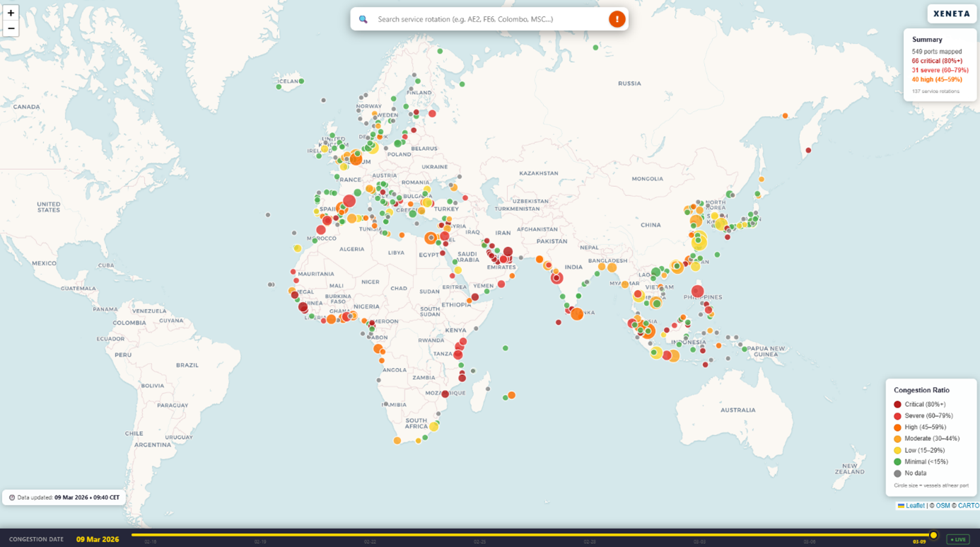Image resolution: width=980 pixels, height=547 pixels.
Task: Click the "CONGESTION DATE" label
Action: coord(36,539)
